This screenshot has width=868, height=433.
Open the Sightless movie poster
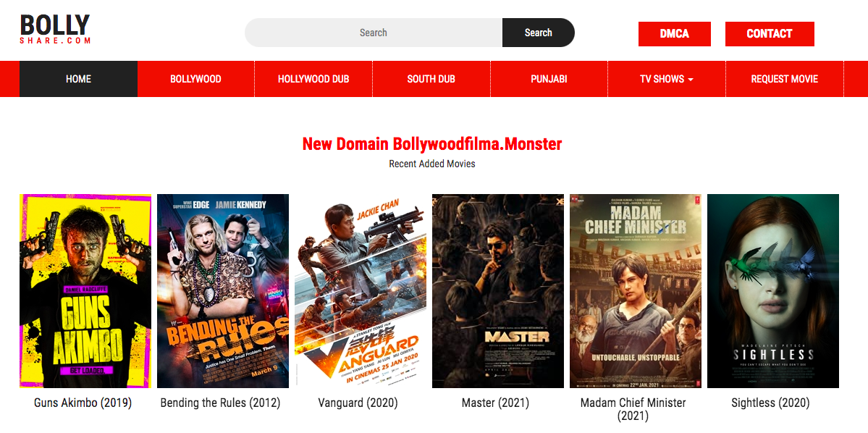pos(773,290)
